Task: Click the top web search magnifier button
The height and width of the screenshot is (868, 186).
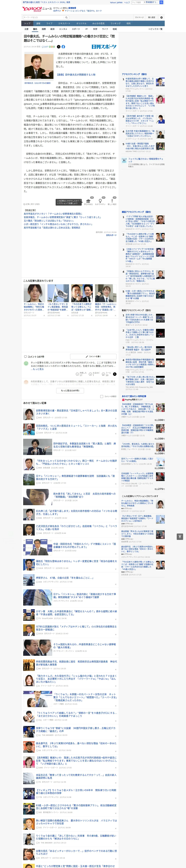Action: tap(161, 2)
